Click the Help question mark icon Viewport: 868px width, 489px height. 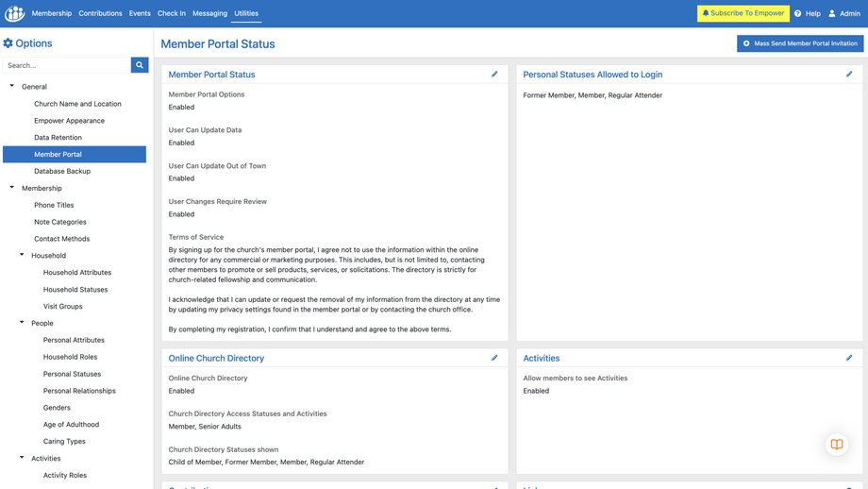coord(798,13)
